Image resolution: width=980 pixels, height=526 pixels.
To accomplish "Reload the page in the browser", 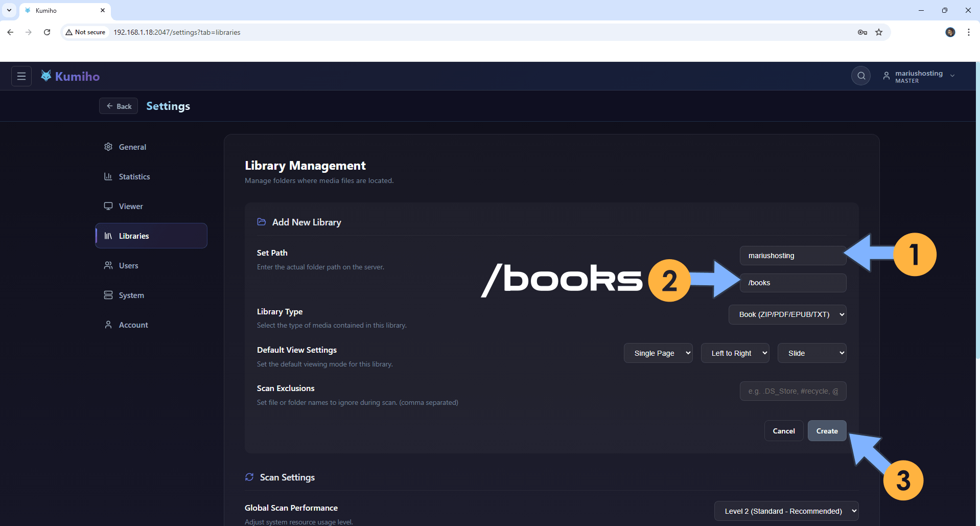I will coord(47,32).
